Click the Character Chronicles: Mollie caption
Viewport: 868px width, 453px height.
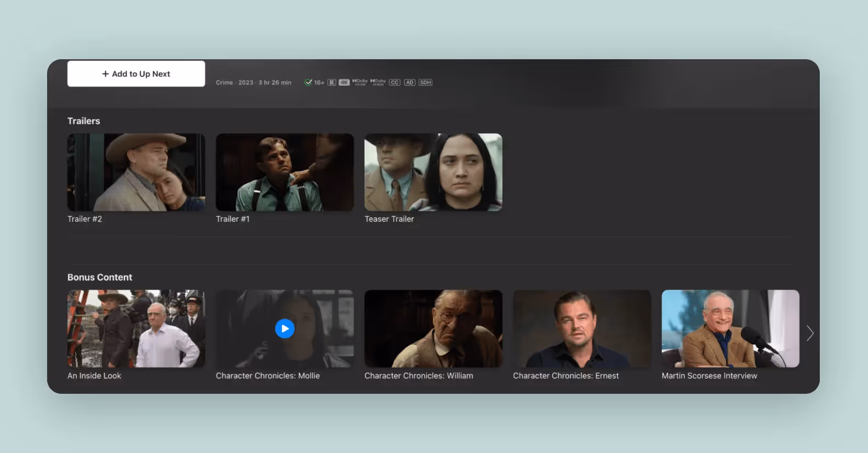click(x=268, y=376)
